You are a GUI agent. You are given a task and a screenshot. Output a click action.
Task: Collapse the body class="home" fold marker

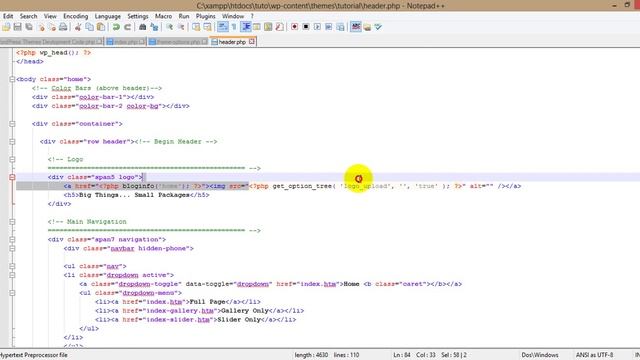pos(12,79)
